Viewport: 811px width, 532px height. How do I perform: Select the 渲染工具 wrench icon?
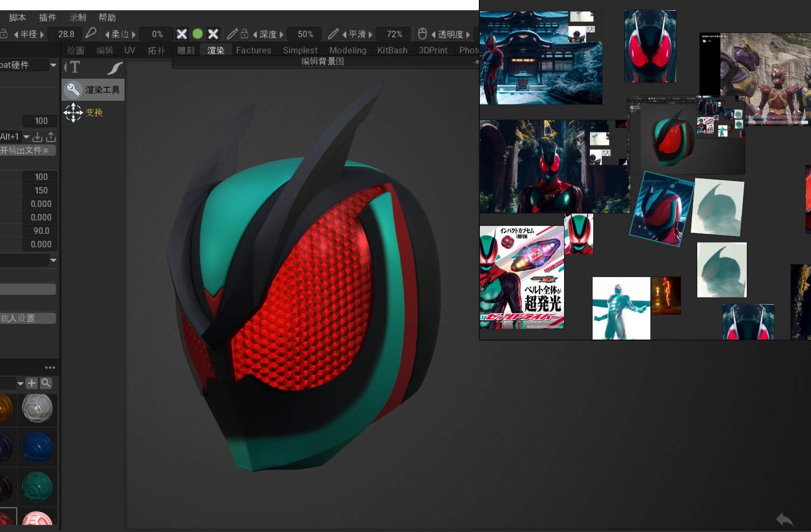tap(73, 90)
